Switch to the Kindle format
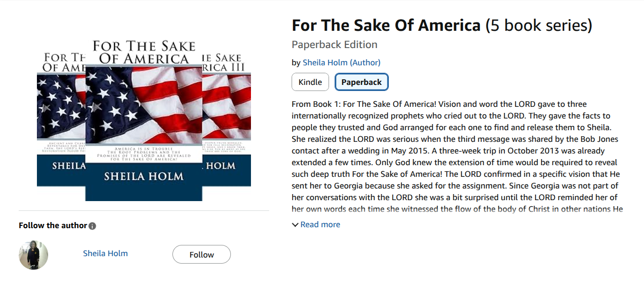This screenshot has width=644, height=286. pyautogui.click(x=310, y=82)
